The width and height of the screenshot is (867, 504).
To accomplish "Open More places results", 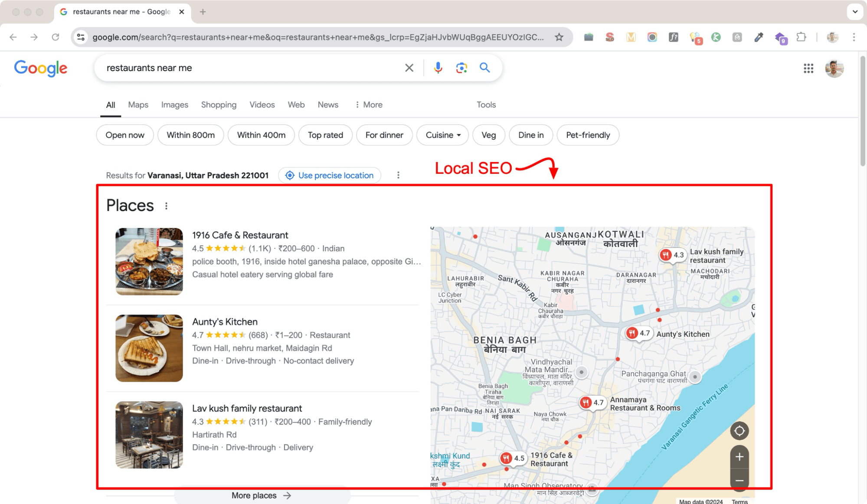I will (261, 495).
